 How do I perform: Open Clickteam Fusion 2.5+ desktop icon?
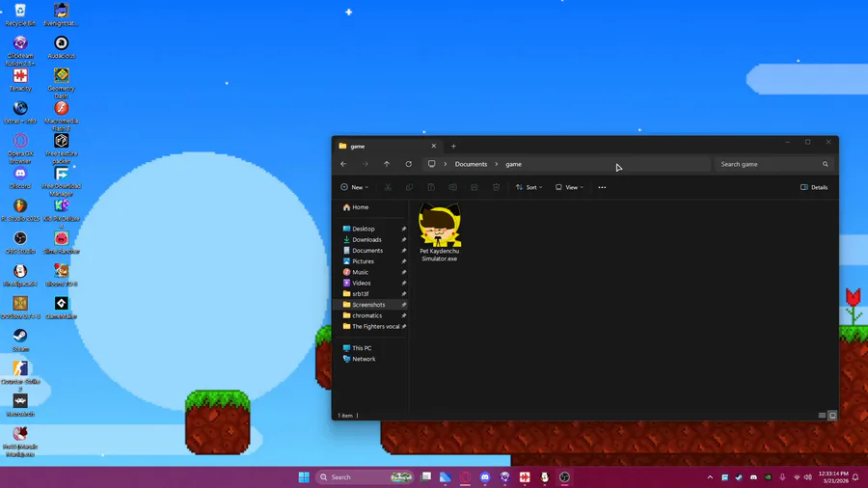(x=20, y=51)
